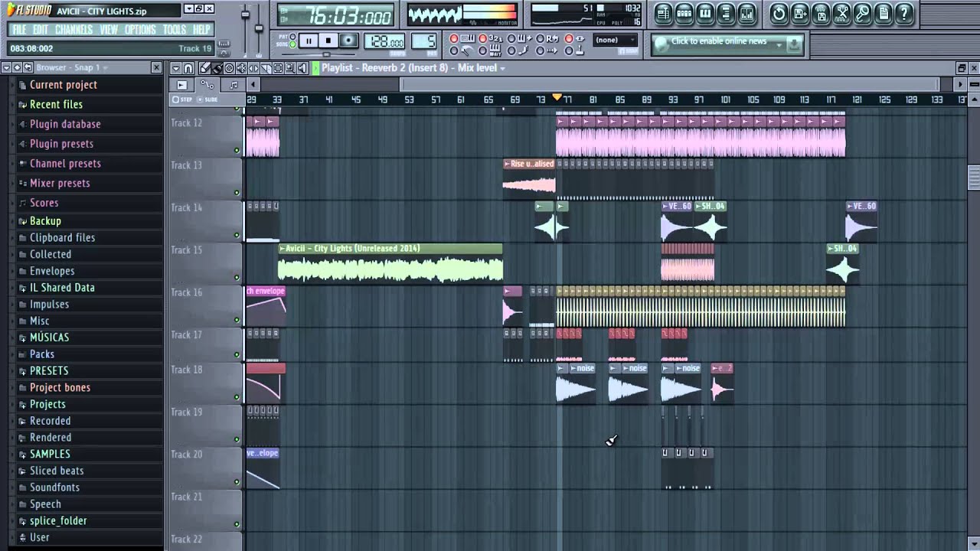This screenshot has height=551, width=980.
Task: Pause playback with the pause button
Action: tap(309, 41)
